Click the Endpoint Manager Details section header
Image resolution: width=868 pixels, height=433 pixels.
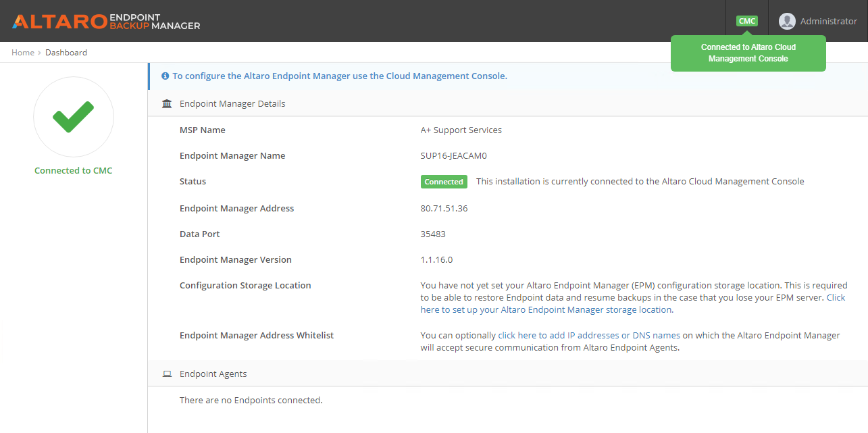pyautogui.click(x=232, y=104)
